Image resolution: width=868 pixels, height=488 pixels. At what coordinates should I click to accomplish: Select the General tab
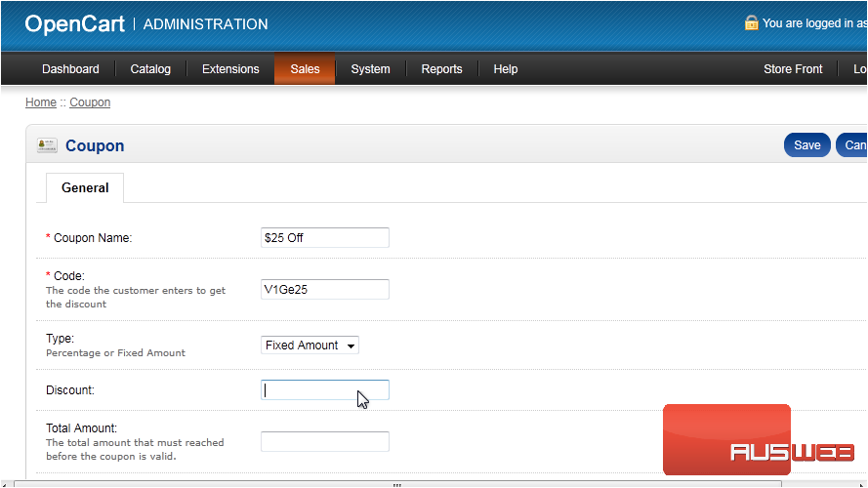pos(85,187)
